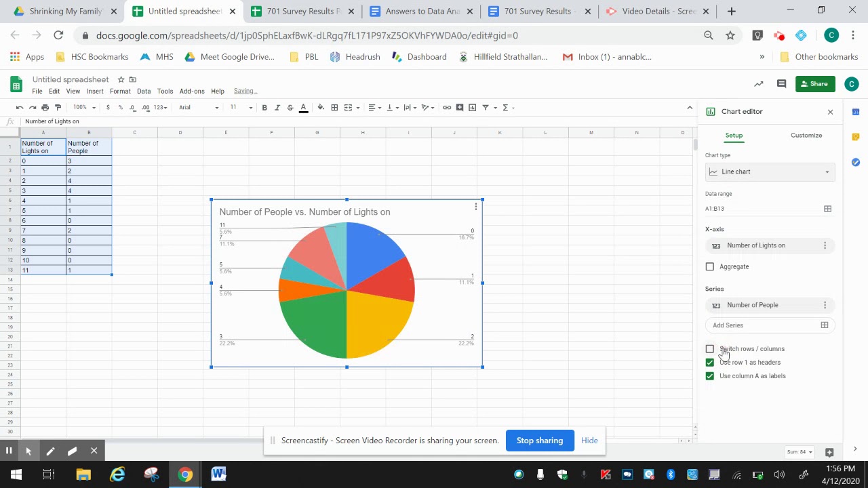
Task: Star the Untitled spreadsheet
Action: [121, 79]
